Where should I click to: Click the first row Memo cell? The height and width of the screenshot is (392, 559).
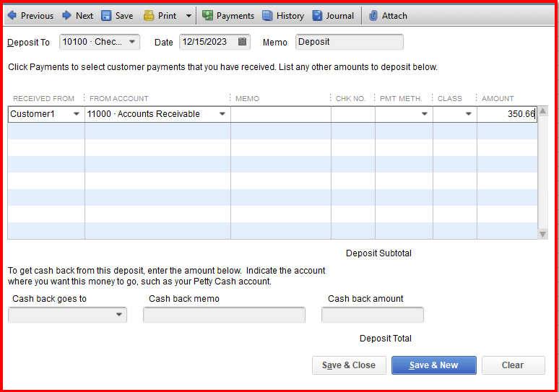coord(281,114)
